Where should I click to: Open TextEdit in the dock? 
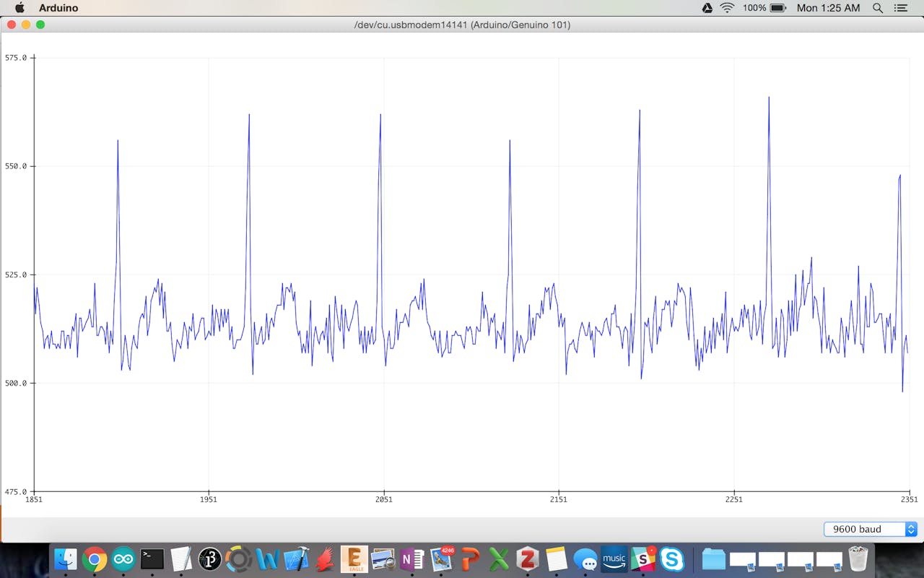[180, 558]
